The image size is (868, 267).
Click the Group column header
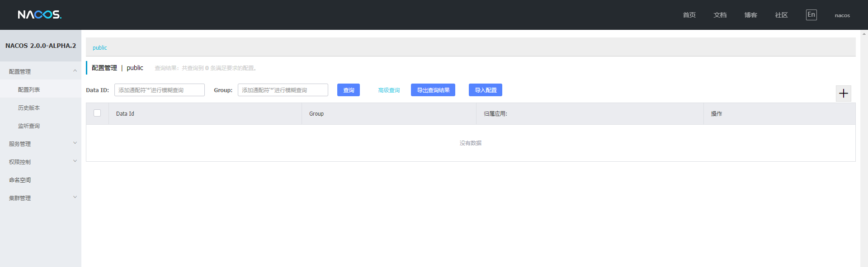[389, 113]
